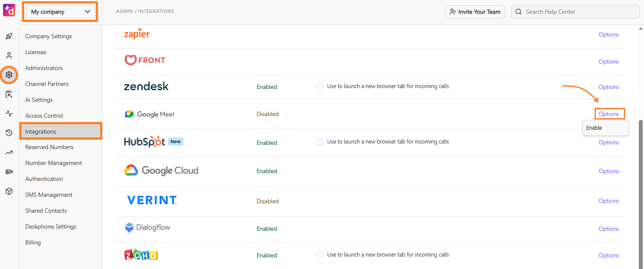Click Verint Disabled status text
Screen dimensions: 644x269
pos(267,201)
